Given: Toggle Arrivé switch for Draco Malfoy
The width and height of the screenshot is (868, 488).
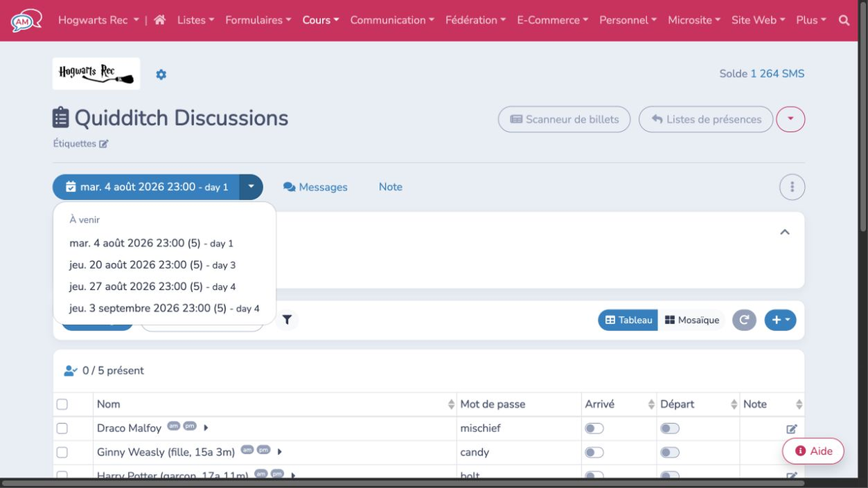Looking at the screenshot, I should click(594, 428).
